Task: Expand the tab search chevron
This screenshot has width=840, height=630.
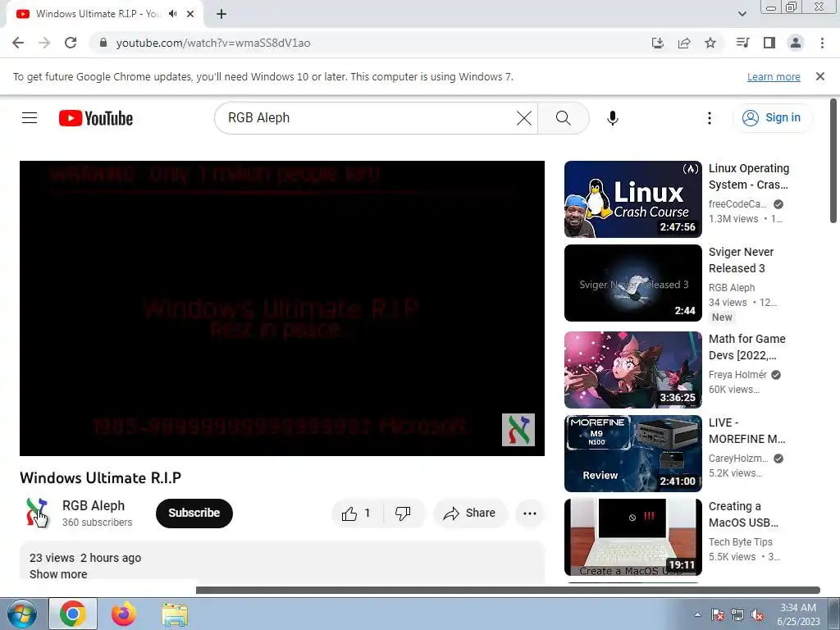Action: point(742,14)
